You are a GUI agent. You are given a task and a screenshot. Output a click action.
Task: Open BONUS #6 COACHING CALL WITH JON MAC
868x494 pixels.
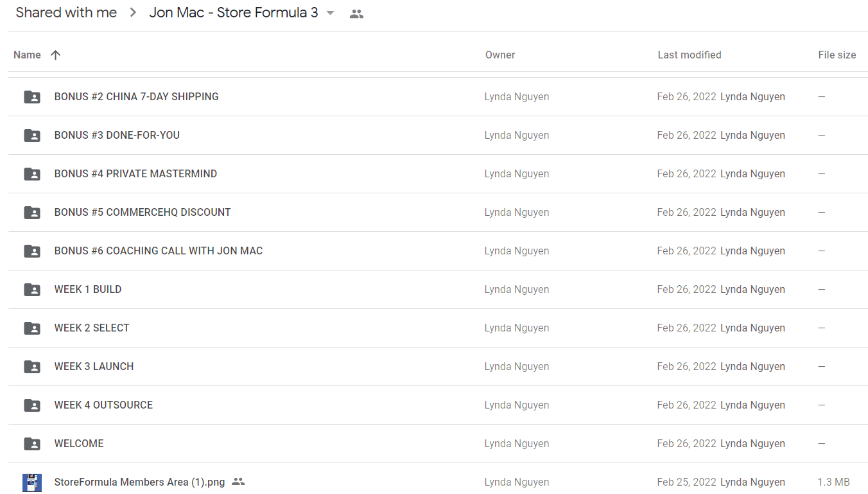tap(159, 251)
